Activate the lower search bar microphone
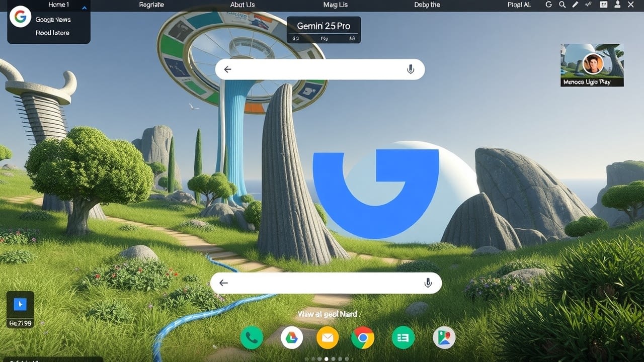This screenshot has width=644, height=362. (428, 283)
